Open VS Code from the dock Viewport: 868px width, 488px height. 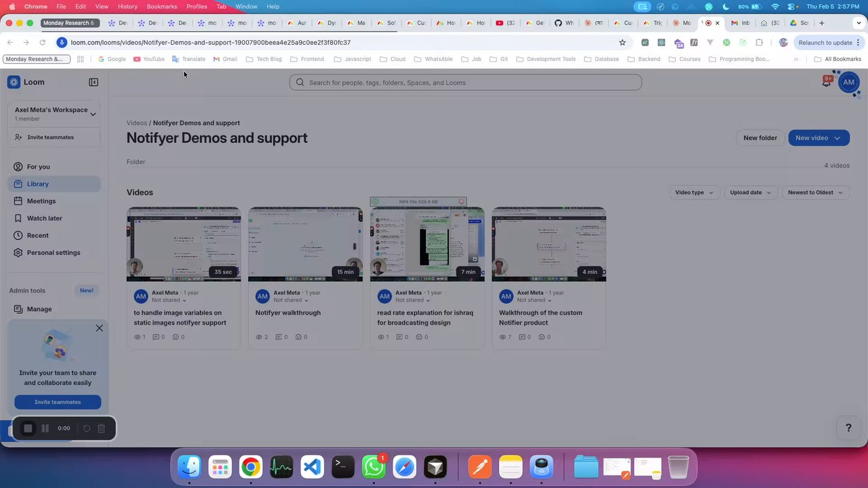point(312,467)
